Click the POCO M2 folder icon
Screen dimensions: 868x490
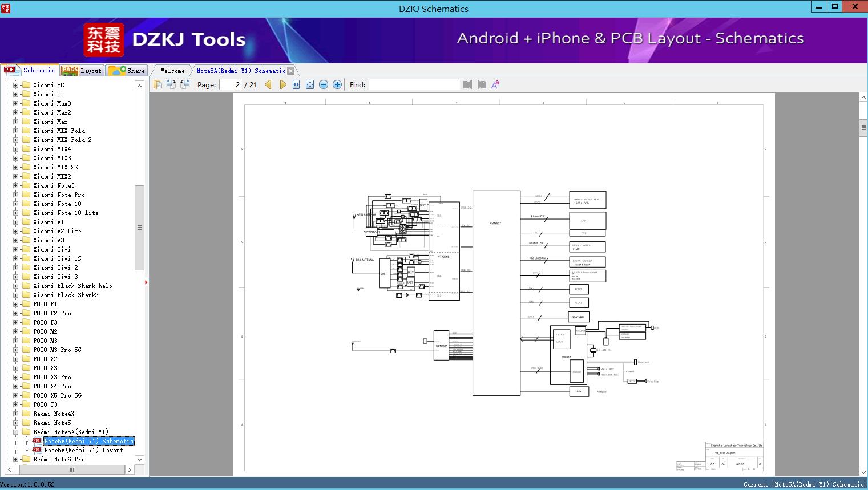(x=26, y=331)
